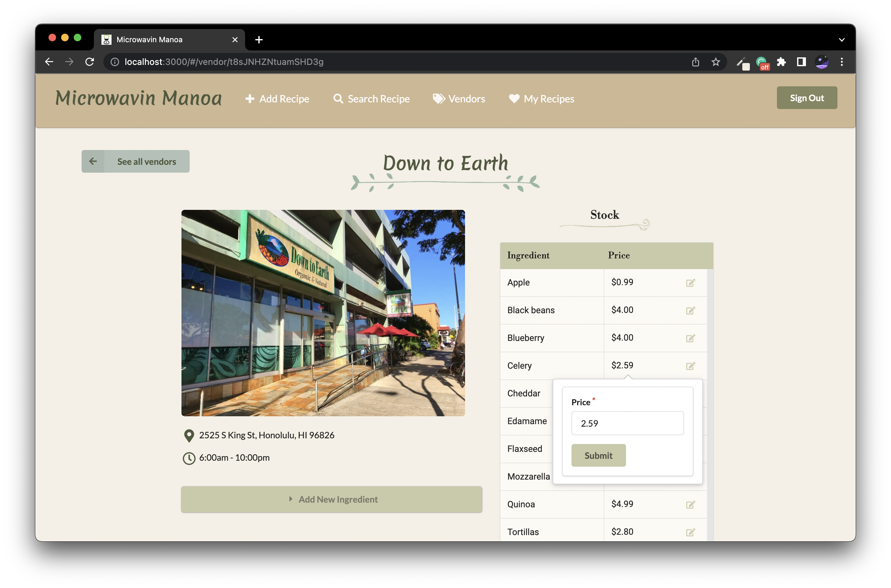Click the Microwavin Manoa logo
This screenshot has width=891, height=588.
(x=139, y=98)
